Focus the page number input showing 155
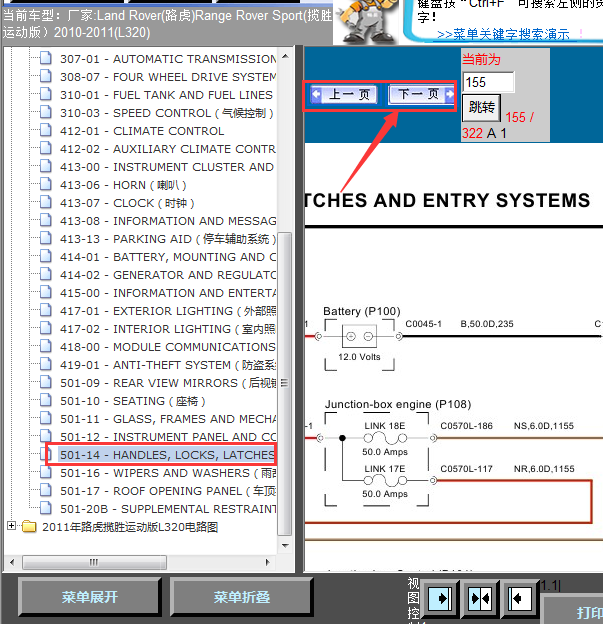This screenshot has height=624, width=603. coord(488,82)
